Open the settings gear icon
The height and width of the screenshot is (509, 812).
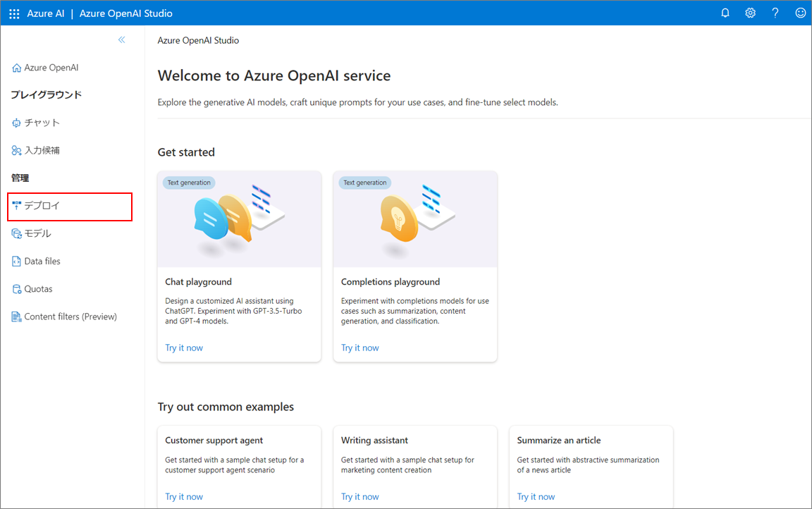pyautogui.click(x=750, y=13)
